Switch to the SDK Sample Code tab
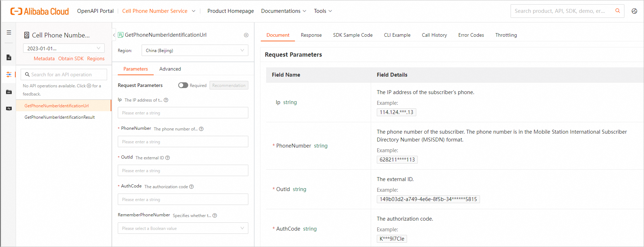This screenshot has height=247, width=644. 353,35
